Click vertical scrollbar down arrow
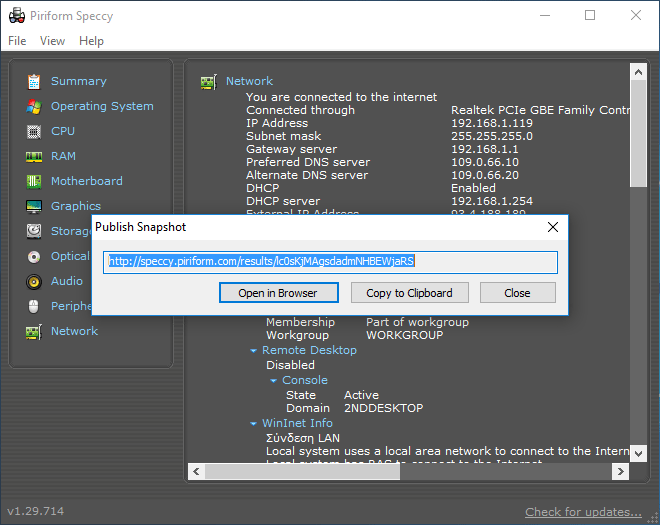 [x=638, y=454]
